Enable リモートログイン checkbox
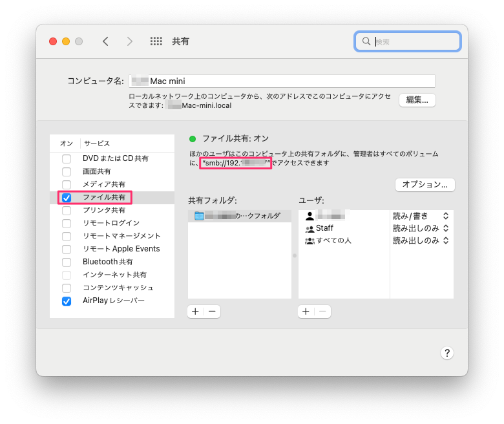504x424 pixels. click(x=67, y=224)
